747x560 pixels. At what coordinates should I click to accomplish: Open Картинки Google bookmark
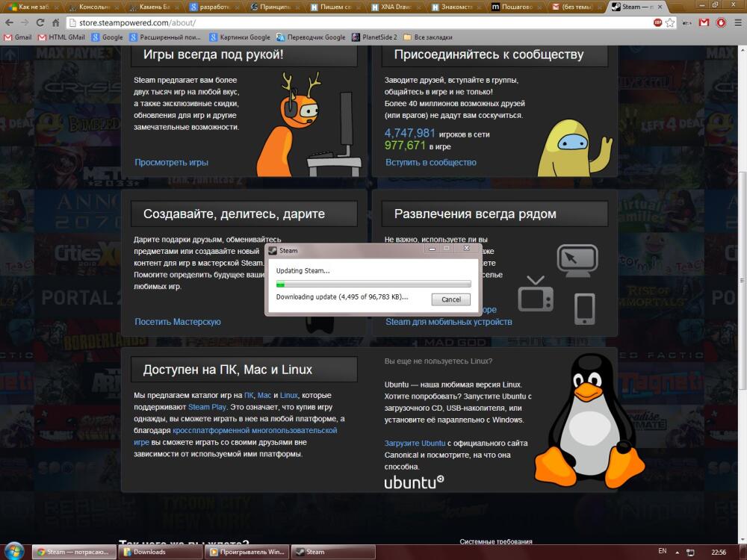tap(240, 37)
